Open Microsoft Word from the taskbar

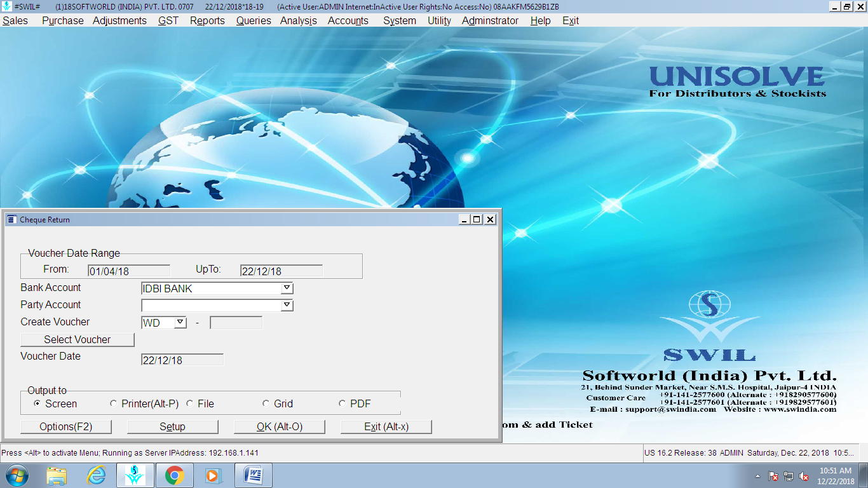coord(253,475)
